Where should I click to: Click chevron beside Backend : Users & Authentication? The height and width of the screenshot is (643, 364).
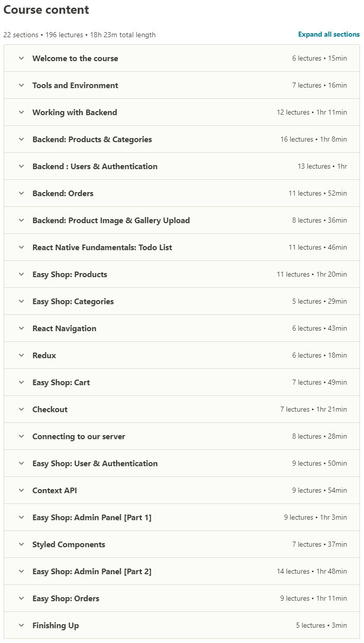pos(21,166)
